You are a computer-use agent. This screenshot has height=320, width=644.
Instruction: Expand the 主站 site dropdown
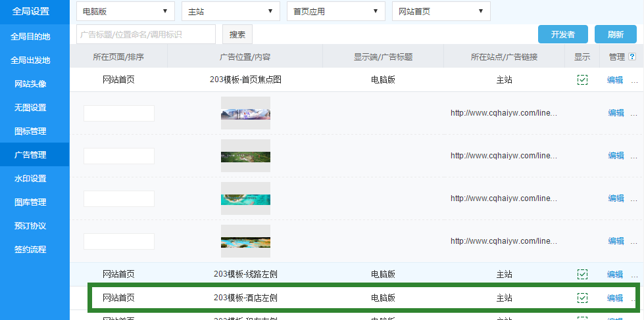[230, 11]
